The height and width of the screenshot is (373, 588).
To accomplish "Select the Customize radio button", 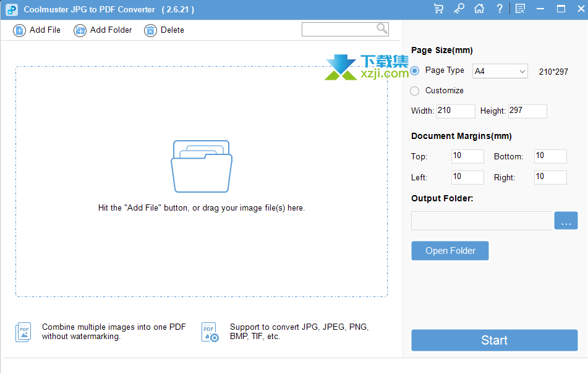I will coord(415,91).
